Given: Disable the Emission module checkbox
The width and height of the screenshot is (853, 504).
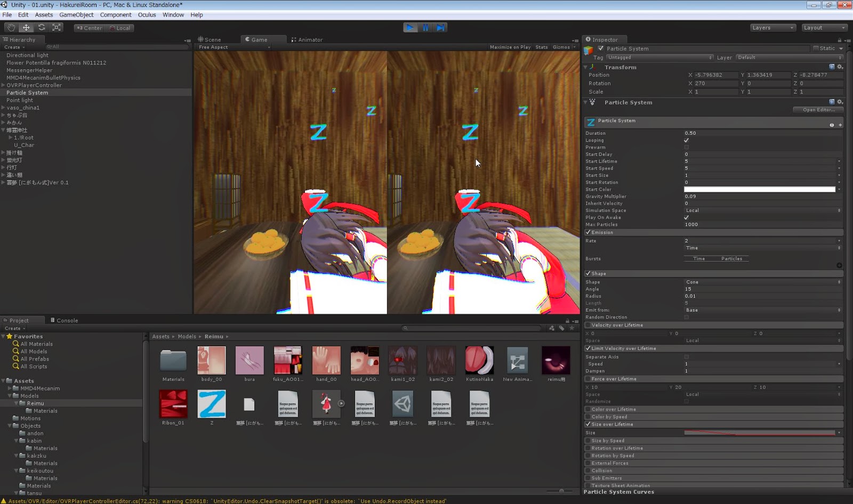Looking at the screenshot, I should 588,232.
